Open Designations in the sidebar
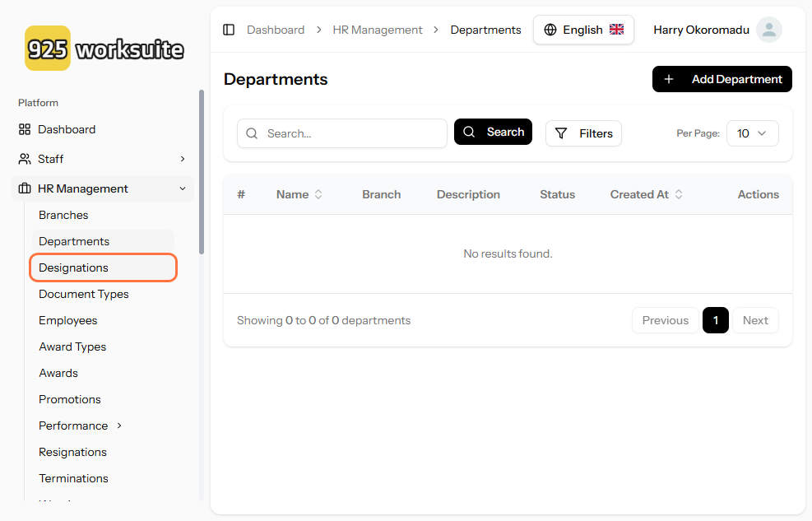Screen dimensions: 812x521 click(73, 267)
